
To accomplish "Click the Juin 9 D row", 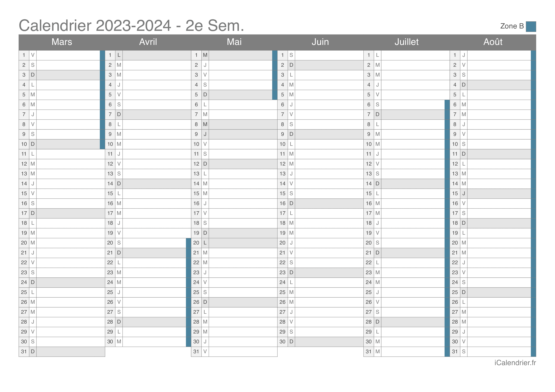I will coord(320,134).
